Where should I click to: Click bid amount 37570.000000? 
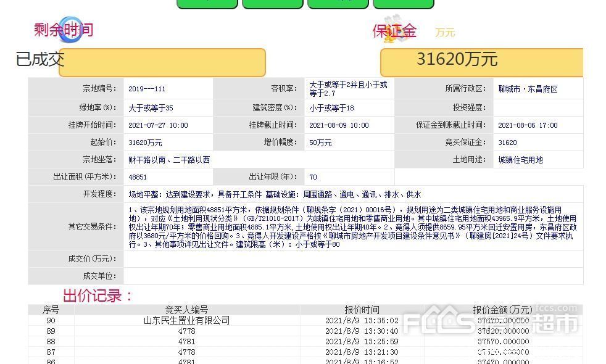pyautogui.click(x=503, y=342)
